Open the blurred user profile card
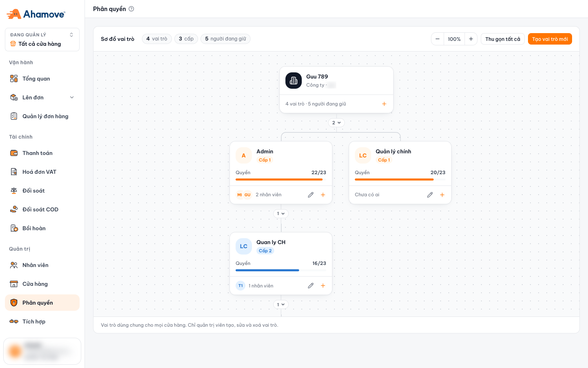This screenshot has width=588, height=368. point(42,351)
